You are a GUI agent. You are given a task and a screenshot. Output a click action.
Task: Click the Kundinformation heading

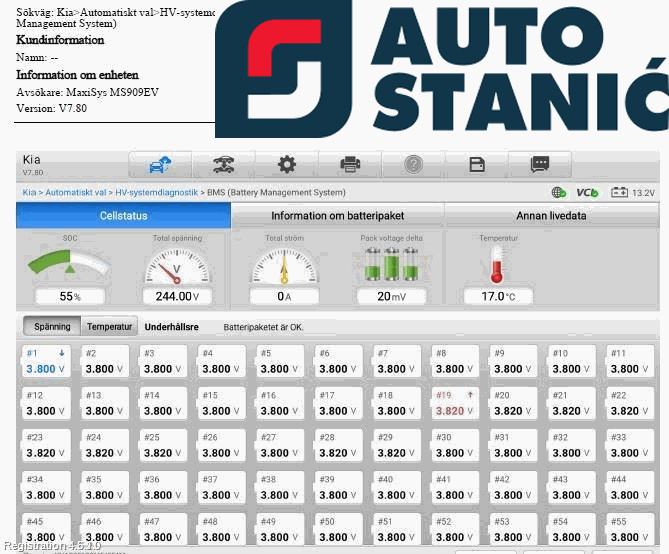(60, 40)
